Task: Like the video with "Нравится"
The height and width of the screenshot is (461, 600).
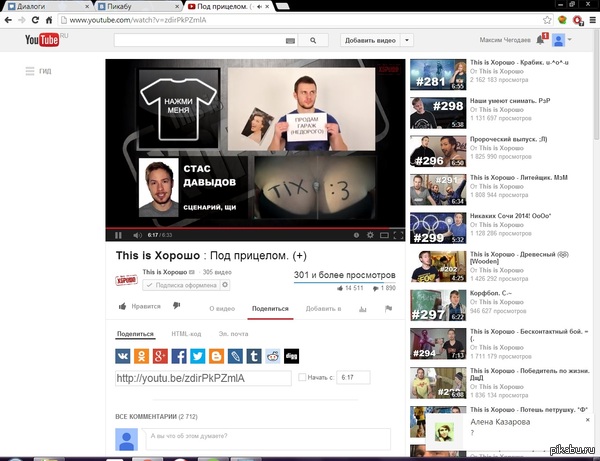Action: [139, 310]
